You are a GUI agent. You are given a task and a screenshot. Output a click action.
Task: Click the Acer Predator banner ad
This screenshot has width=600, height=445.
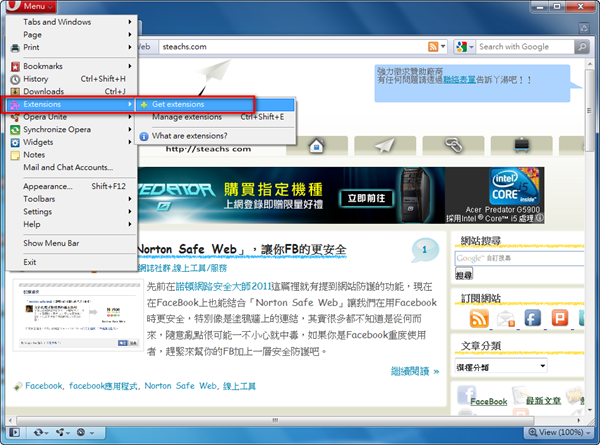(x=341, y=195)
